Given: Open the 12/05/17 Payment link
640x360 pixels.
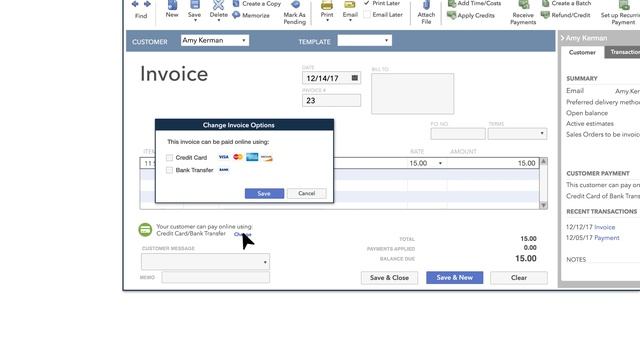Looking at the screenshot, I should coord(607,238).
